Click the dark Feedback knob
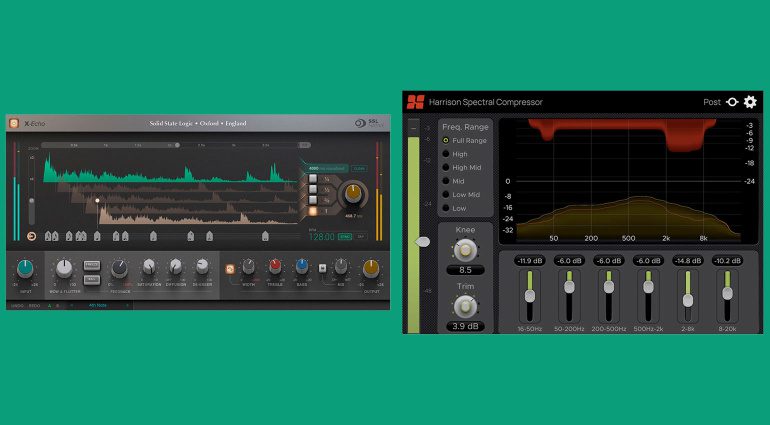Image resolution: width=770 pixels, height=425 pixels. 119,269
